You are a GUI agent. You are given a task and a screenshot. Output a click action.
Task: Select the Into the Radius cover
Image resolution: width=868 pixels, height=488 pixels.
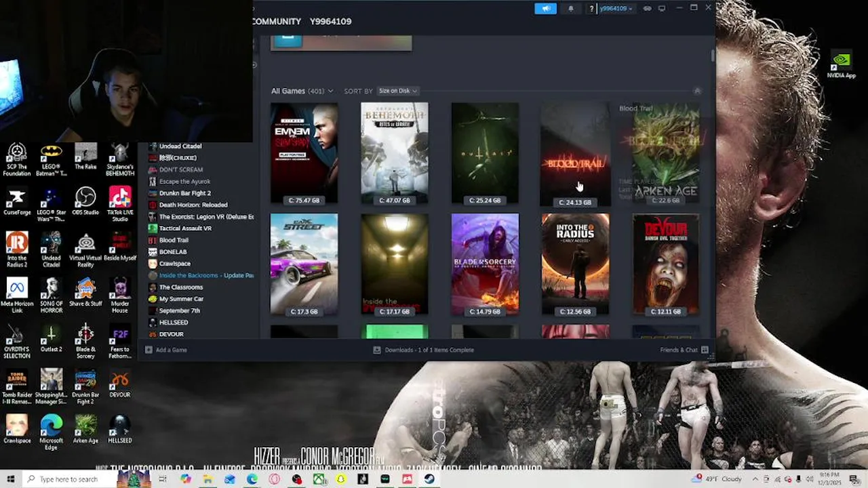(x=575, y=264)
